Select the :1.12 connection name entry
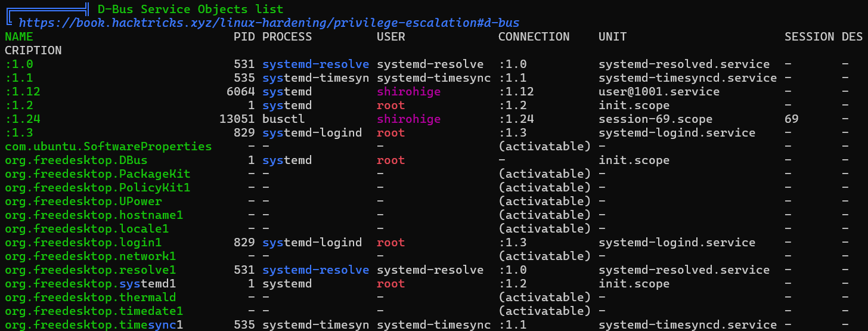 (x=23, y=91)
